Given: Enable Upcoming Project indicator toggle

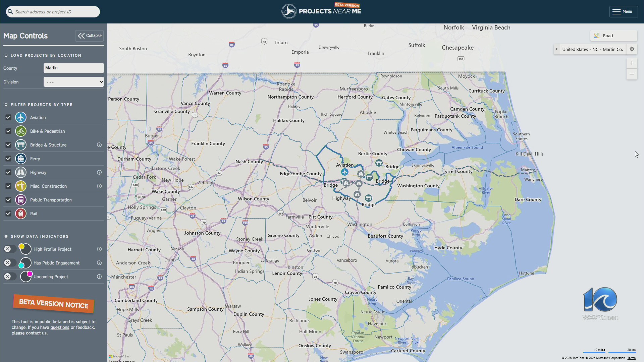Looking at the screenshot, I should click(10, 277).
